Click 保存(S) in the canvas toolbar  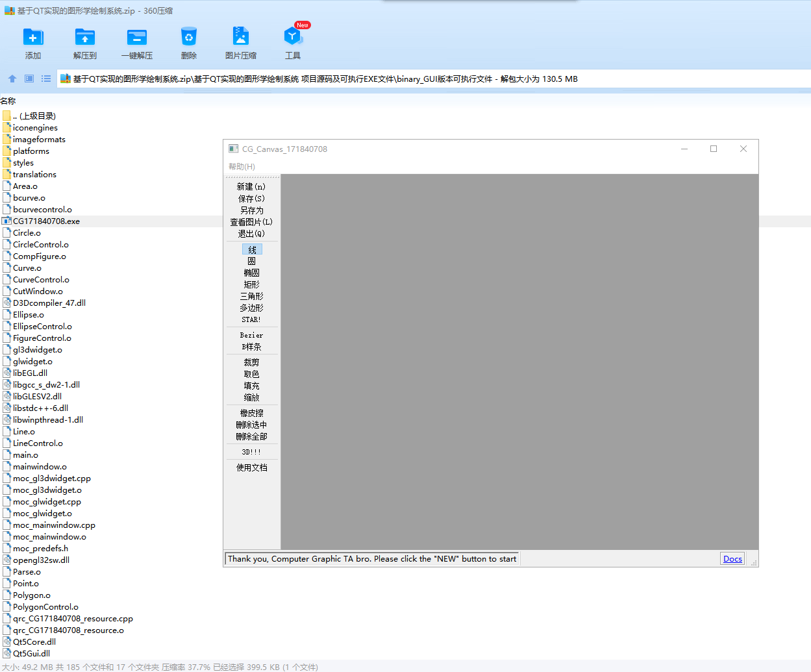(251, 199)
